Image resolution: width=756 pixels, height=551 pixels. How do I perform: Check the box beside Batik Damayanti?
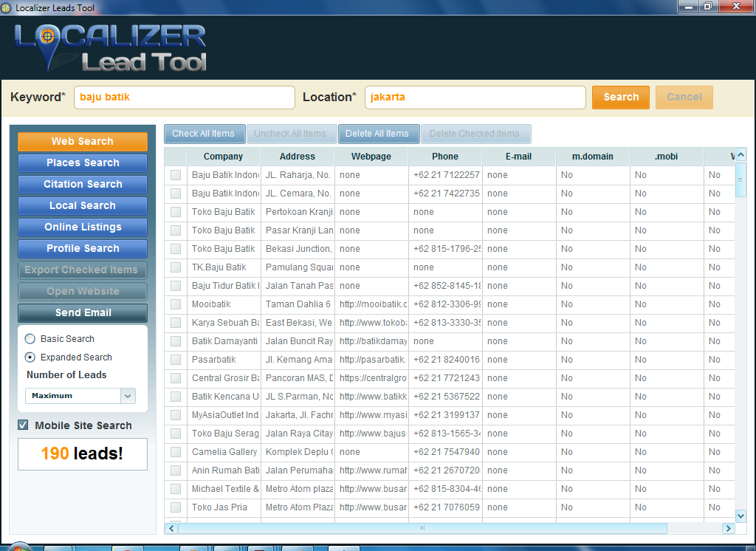176,341
